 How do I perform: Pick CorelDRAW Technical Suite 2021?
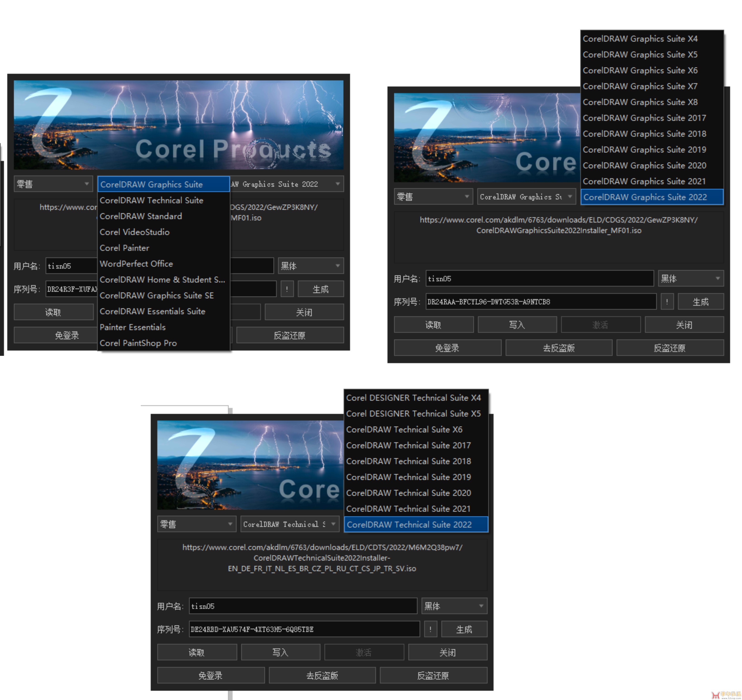coord(416,509)
